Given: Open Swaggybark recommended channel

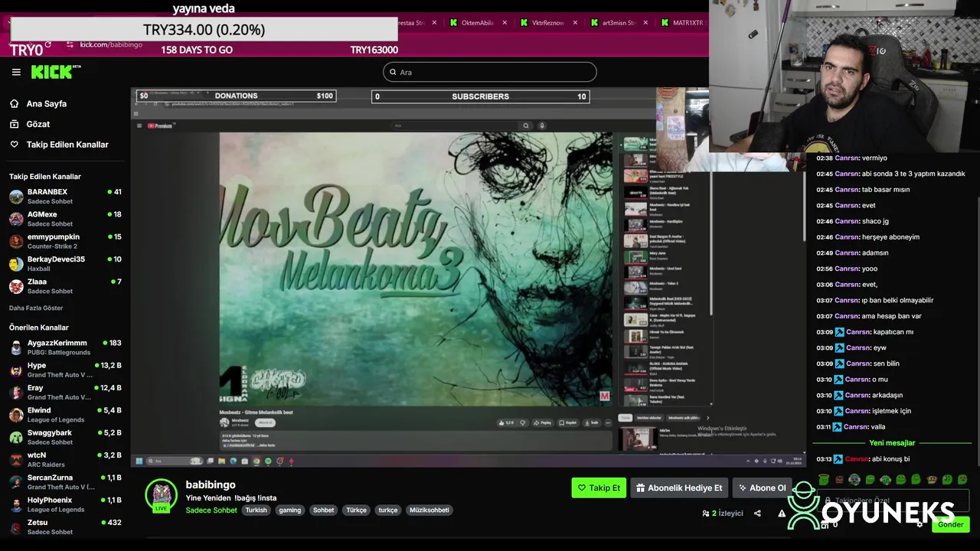Looking at the screenshot, I should pos(65,437).
